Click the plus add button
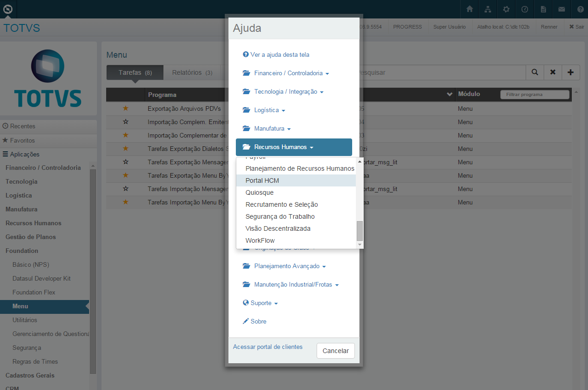This screenshot has width=588, height=390. [570, 72]
